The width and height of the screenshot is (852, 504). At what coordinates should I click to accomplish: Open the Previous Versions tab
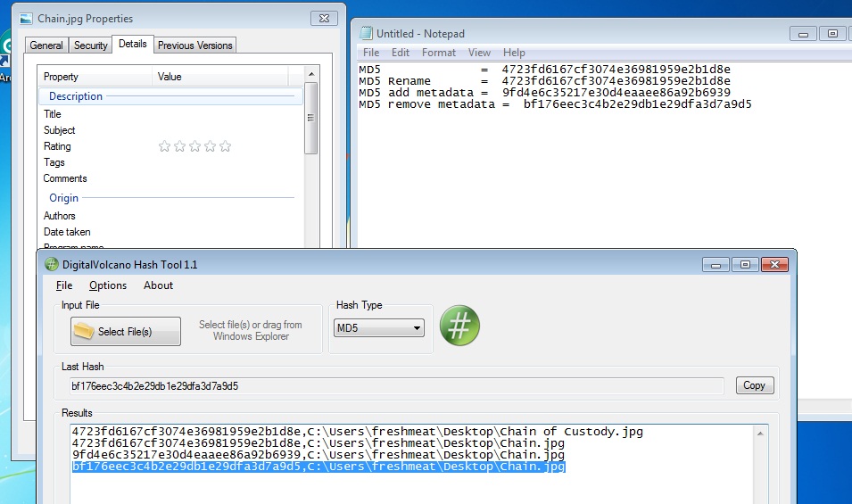pos(195,45)
